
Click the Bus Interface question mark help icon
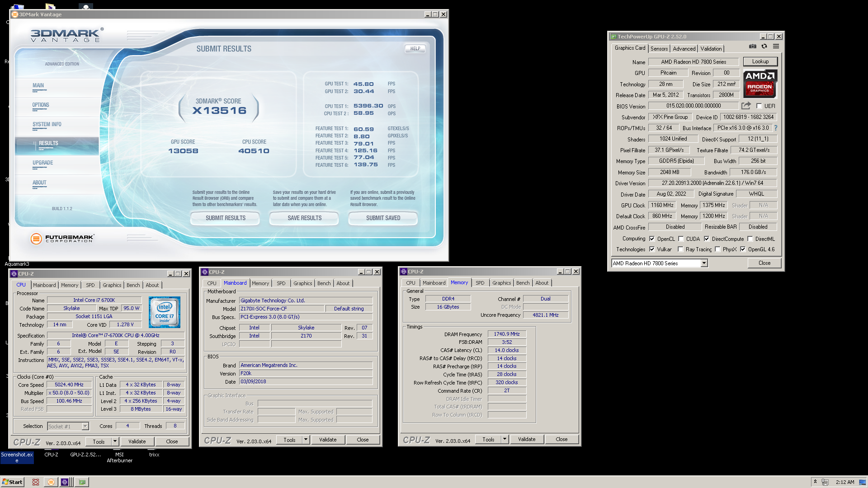coord(776,128)
